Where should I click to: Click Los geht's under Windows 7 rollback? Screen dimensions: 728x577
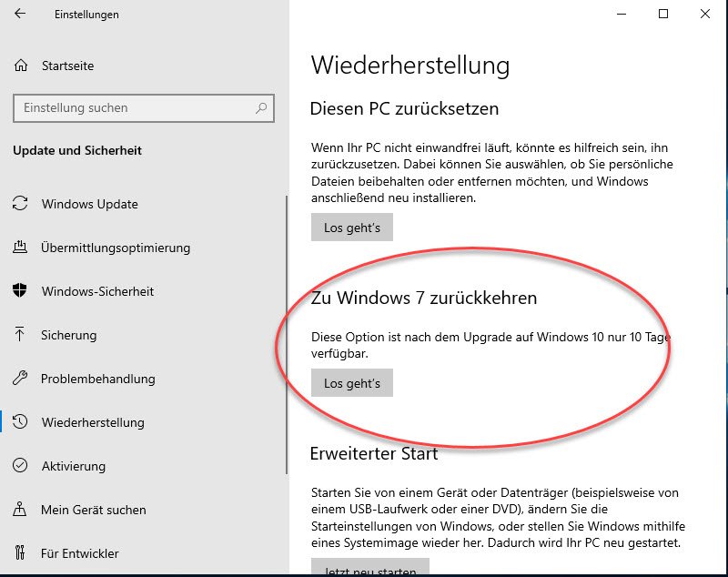point(352,383)
